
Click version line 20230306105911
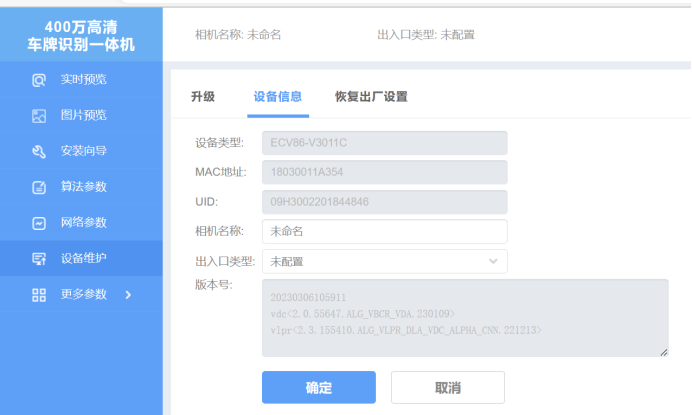[x=308, y=298]
